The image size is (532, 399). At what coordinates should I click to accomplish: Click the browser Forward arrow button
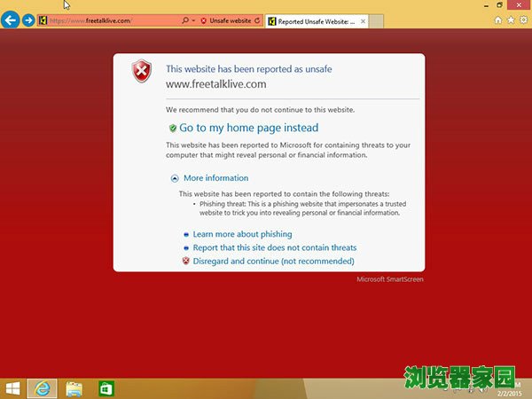click(29, 20)
